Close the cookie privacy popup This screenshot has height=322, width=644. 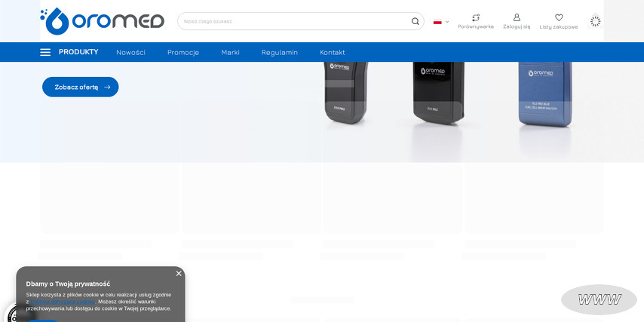pyautogui.click(x=179, y=274)
